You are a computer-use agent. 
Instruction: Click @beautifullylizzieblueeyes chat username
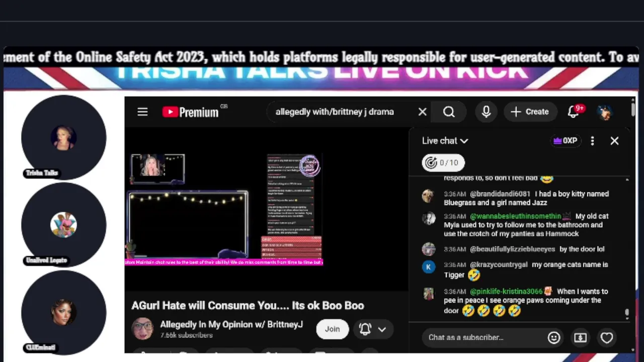(512, 249)
